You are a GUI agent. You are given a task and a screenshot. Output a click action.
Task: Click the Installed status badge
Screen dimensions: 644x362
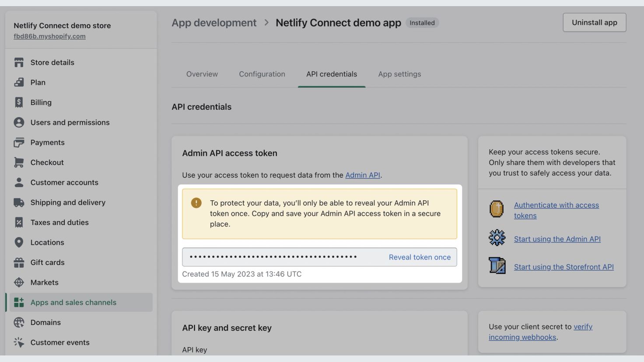pyautogui.click(x=422, y=23)
